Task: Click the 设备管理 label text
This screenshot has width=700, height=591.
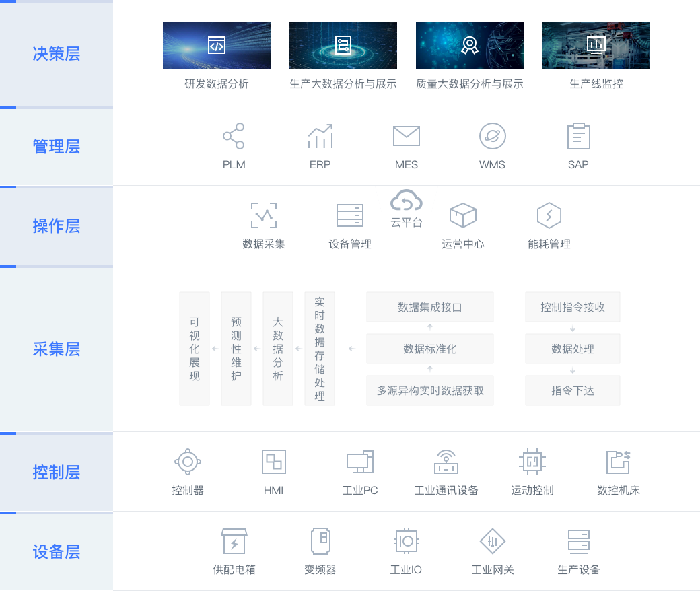Action: tap(350, 244)
